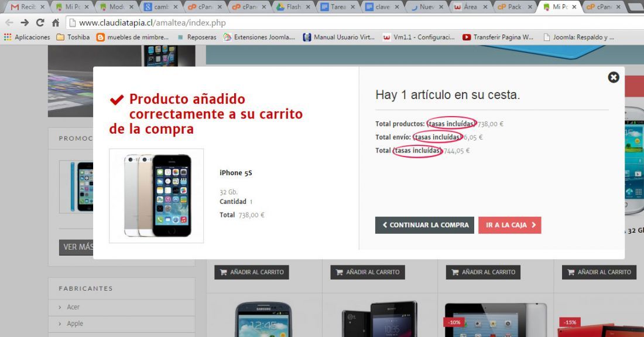This screenshot has height=337, width=644.
Task: Close the Gmail 'Recib' tab
Action: coord(42,7)
